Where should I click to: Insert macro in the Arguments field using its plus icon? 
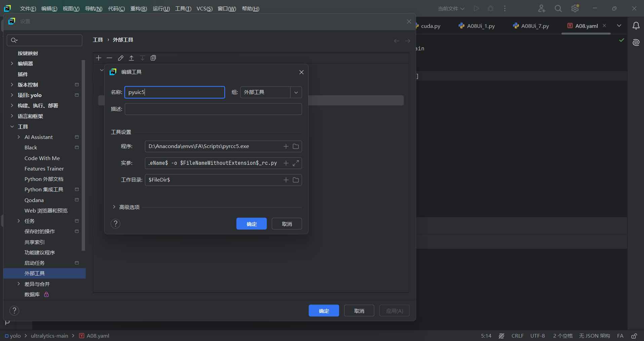[x=286, y=163]
